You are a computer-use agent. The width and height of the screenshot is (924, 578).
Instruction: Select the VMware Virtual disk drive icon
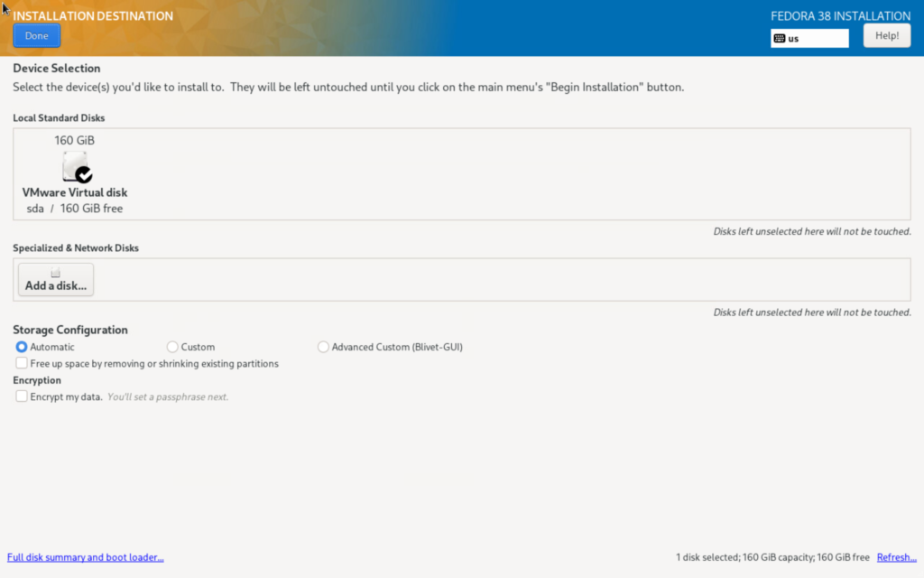coord(75,166)
